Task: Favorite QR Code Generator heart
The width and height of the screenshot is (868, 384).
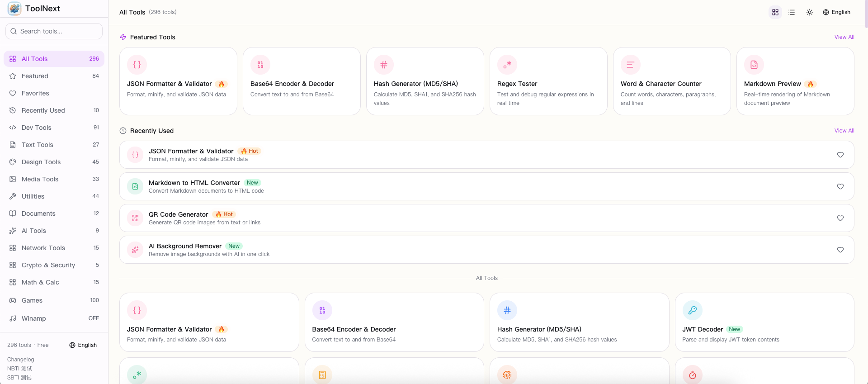Action: [x=840, y=218]
